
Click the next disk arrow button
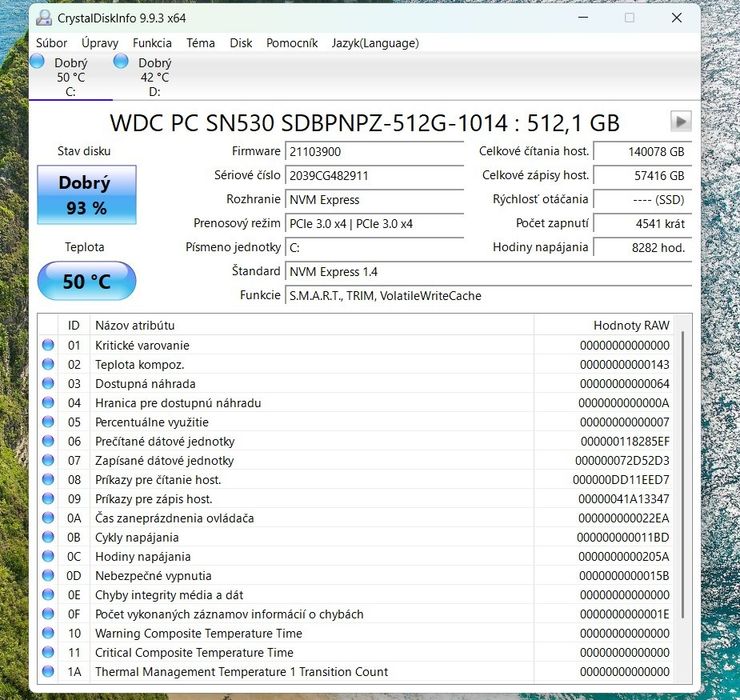tap(681, 122)
